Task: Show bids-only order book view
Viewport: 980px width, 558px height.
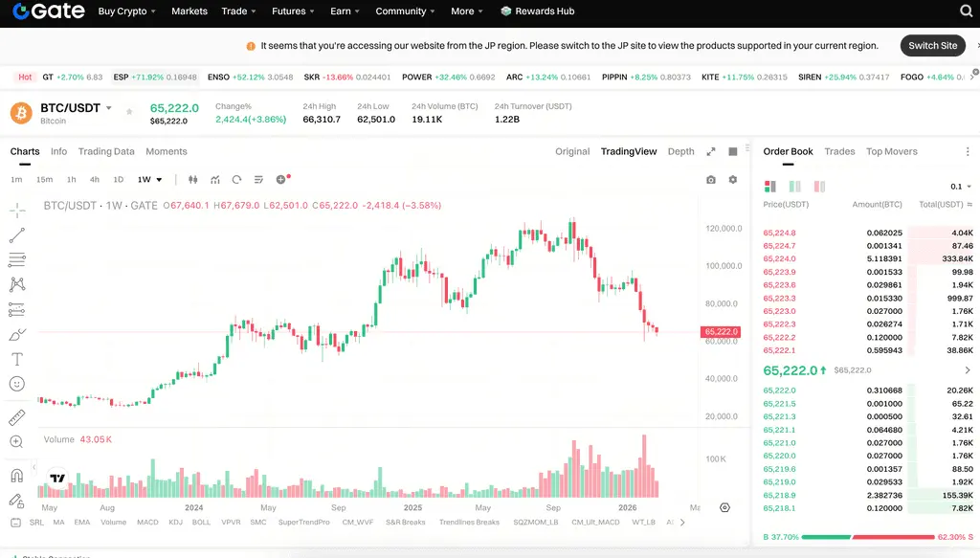Action: pos(795,187)
